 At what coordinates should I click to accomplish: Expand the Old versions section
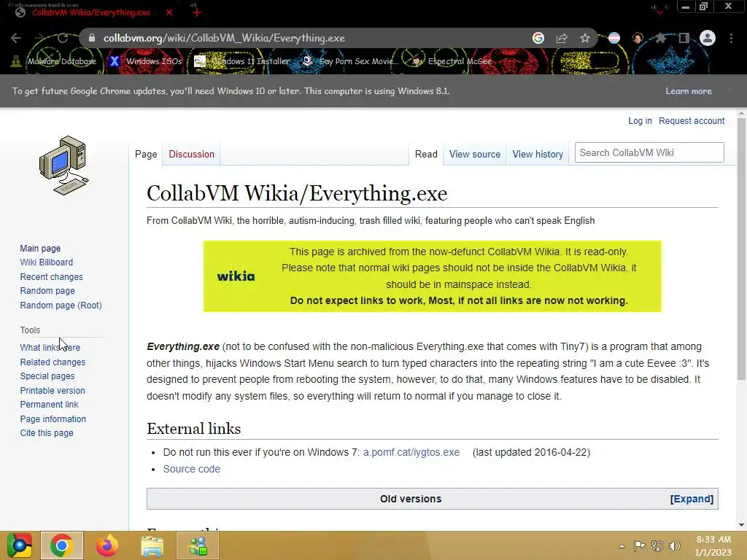point(692,499)
